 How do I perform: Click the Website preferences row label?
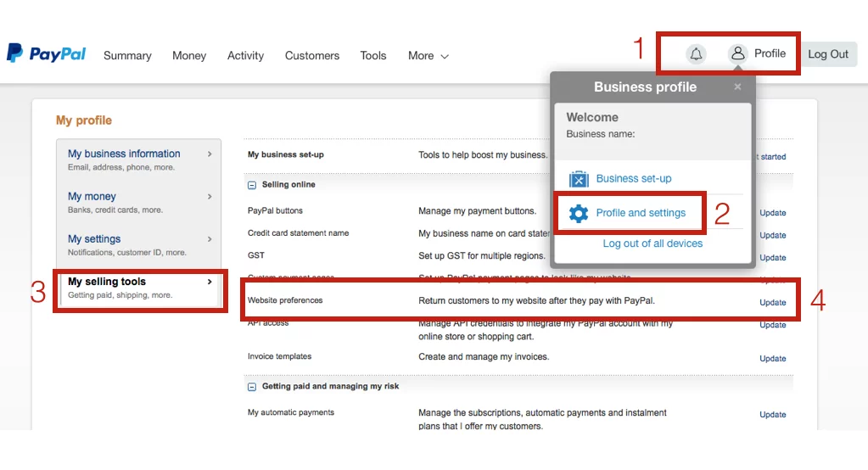[x=285, y=300]
